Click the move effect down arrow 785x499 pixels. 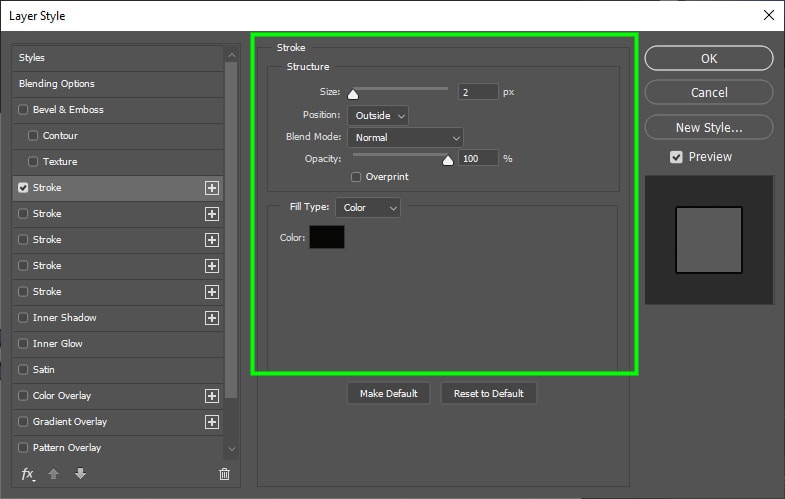(x=80, y=473)
